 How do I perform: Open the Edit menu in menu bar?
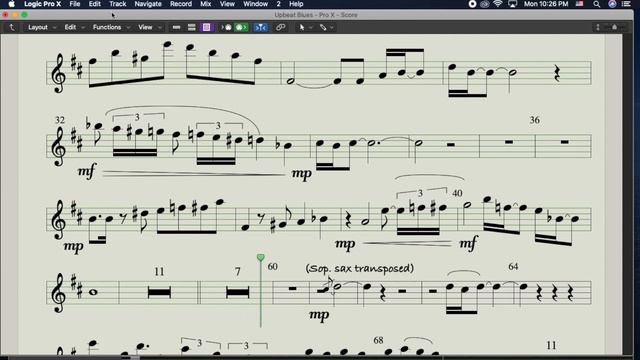(95, 4)
